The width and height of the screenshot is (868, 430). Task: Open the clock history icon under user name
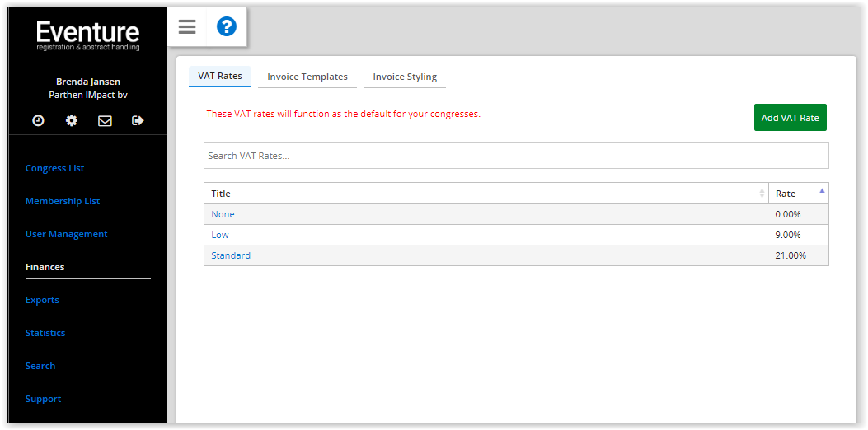tap(38, 120)
